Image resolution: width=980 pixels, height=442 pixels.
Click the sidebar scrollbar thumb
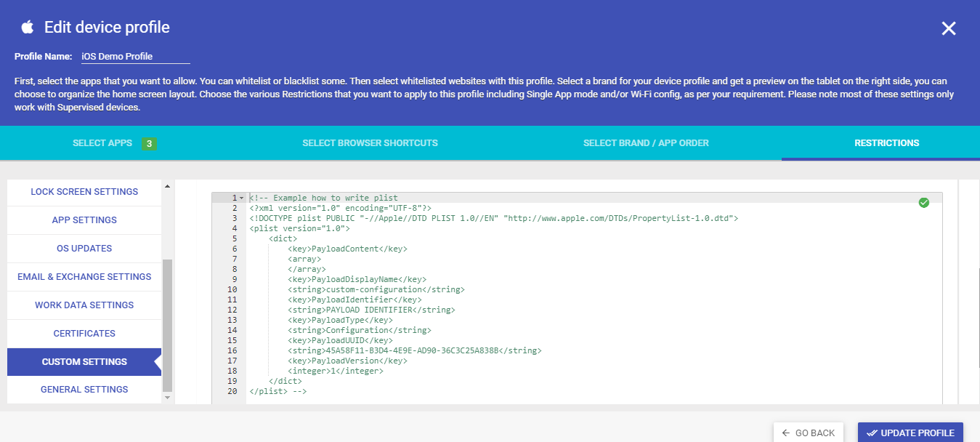coord(168,326)
